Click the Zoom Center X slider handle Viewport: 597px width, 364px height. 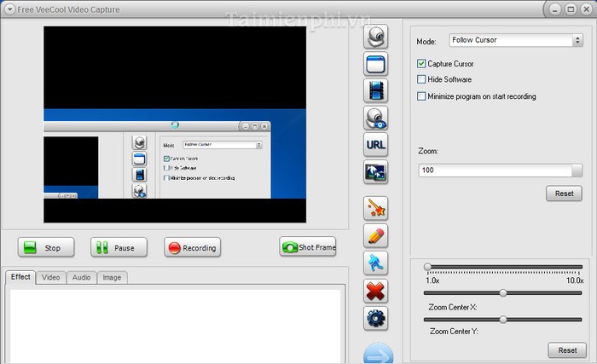click(503, 292)
